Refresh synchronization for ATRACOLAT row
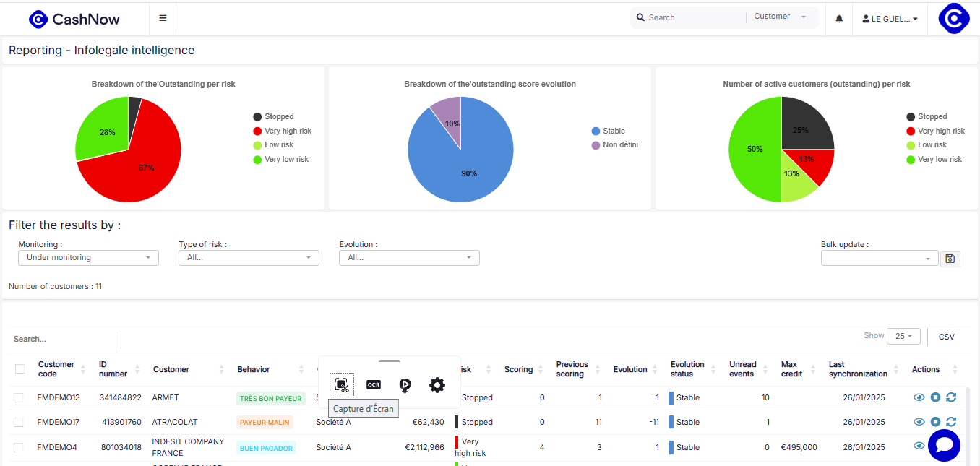Image resolution: width=980 pixels, height=466 pixels. coord(951,422)
